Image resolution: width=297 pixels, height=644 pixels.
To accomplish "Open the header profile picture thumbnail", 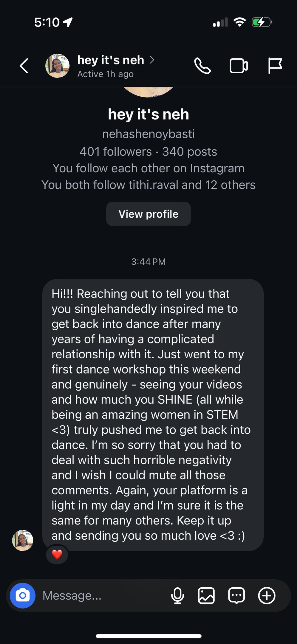I will (x=57, y=66).
